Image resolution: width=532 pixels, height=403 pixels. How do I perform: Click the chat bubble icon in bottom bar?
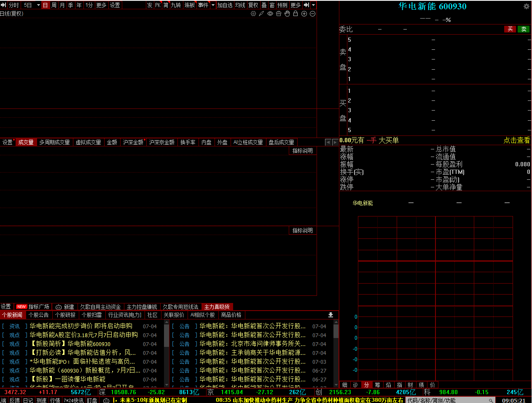click(106, 400)
